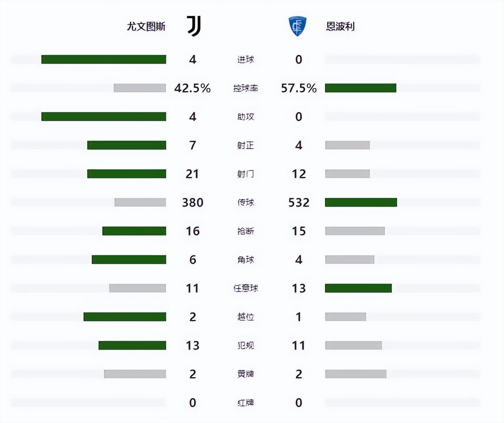This screenshot has width=504, height=423.
Task: Click the 射正 stat label
Action: [x=246, y=145]
